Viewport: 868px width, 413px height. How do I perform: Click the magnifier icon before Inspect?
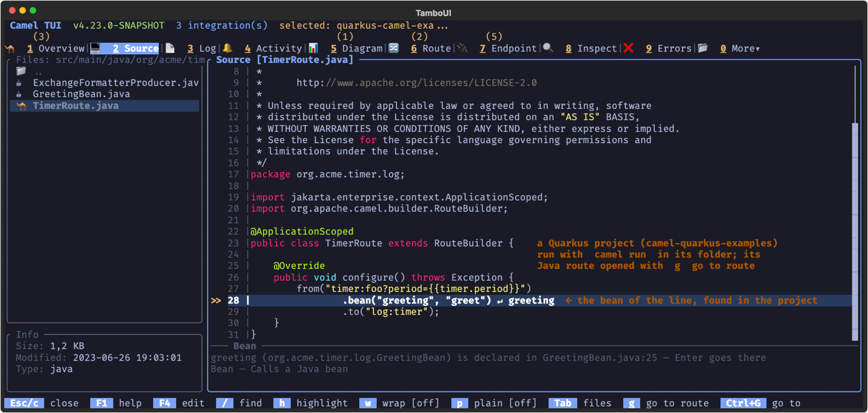tap(548, 48)
